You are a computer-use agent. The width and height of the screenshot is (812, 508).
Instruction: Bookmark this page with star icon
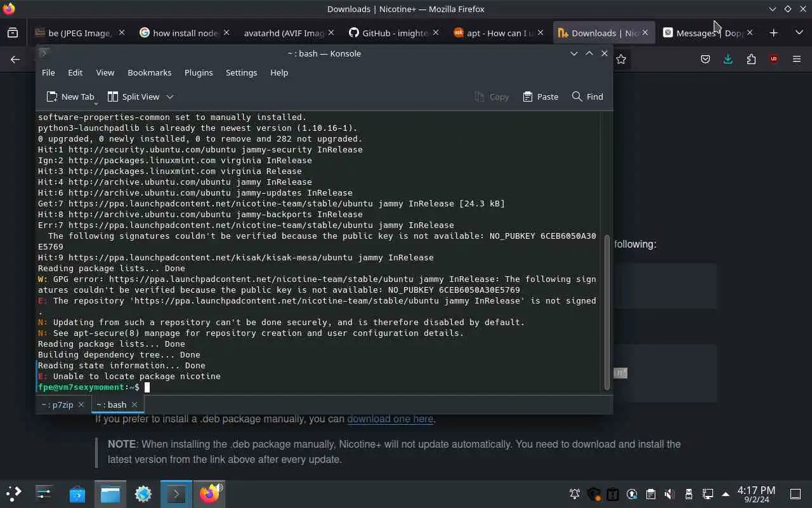[x=621, y=59]
